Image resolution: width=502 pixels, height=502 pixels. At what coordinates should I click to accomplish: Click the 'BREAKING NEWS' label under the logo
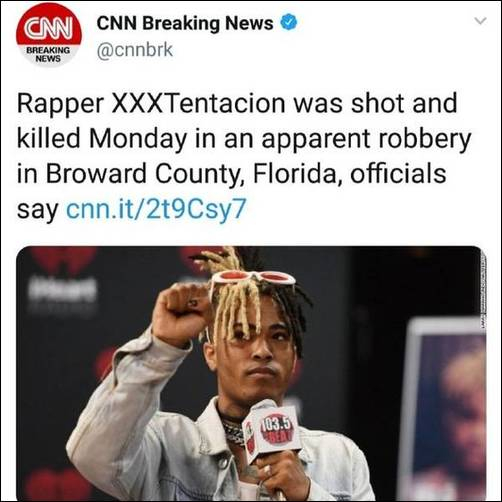click(x=49, y=54)
